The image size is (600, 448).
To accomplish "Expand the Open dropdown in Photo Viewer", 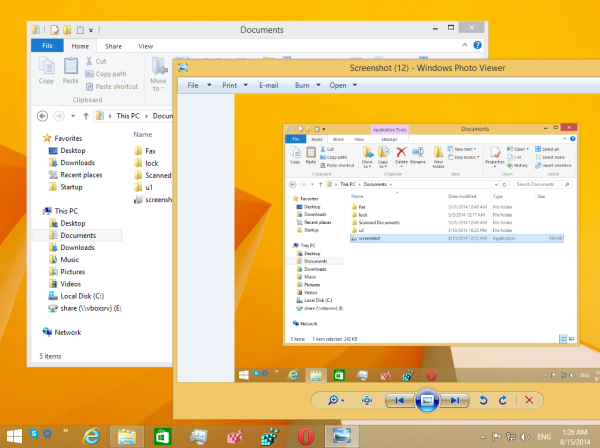I will click(x=355, y=85).
